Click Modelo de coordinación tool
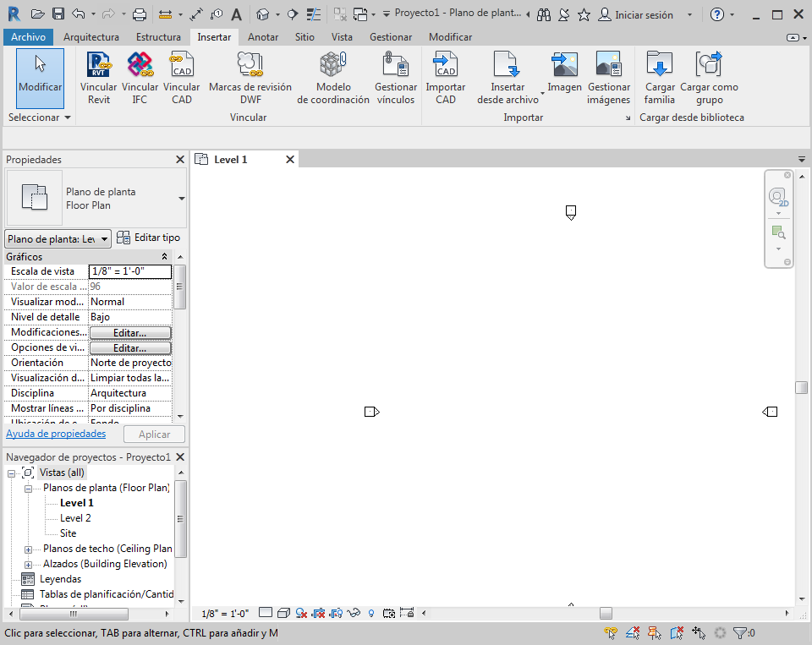This screenshot has width=812, height=645. 333,78
